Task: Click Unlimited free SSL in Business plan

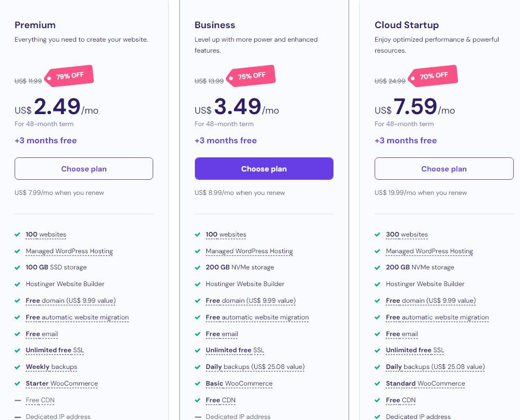Action: 235,350
